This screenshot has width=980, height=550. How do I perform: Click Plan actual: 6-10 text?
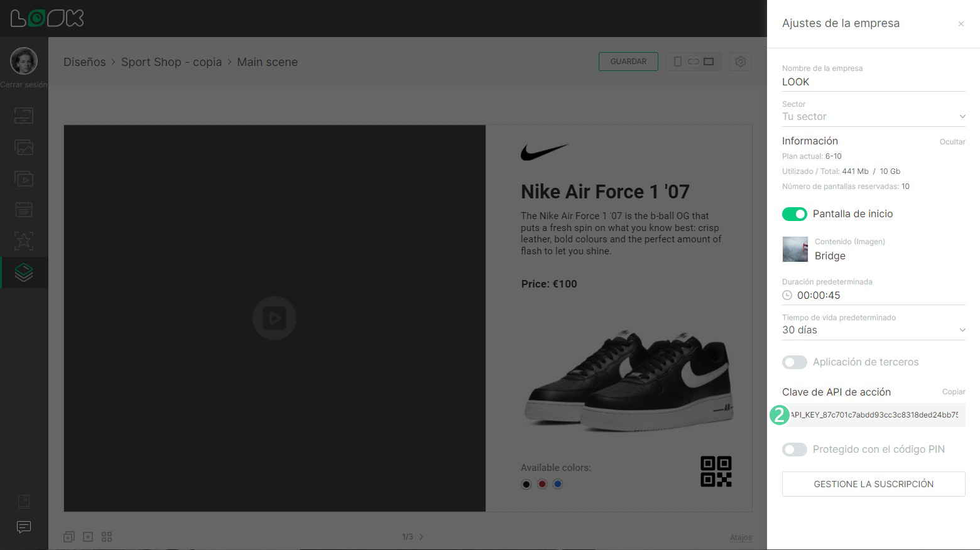[x=812, y=156]
